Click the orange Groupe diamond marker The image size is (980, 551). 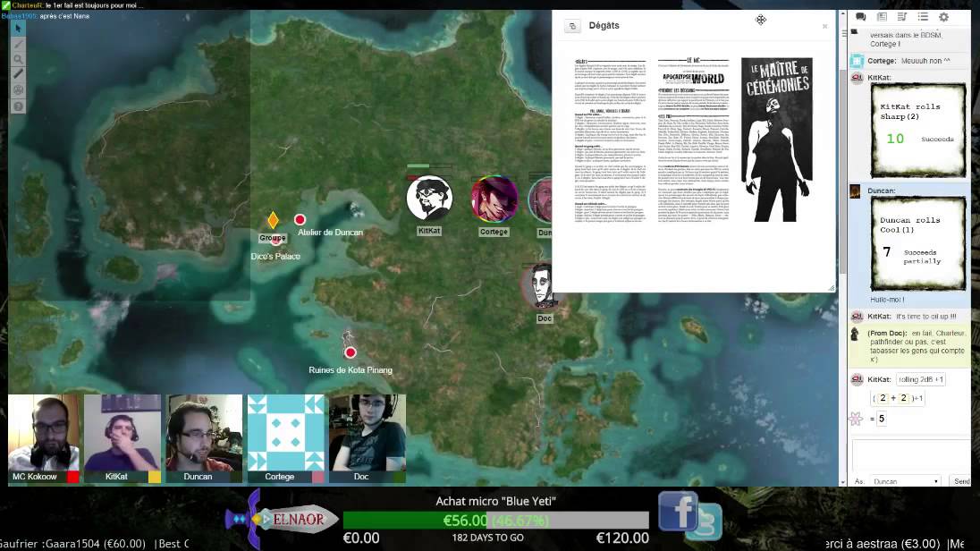coord(273,219)
